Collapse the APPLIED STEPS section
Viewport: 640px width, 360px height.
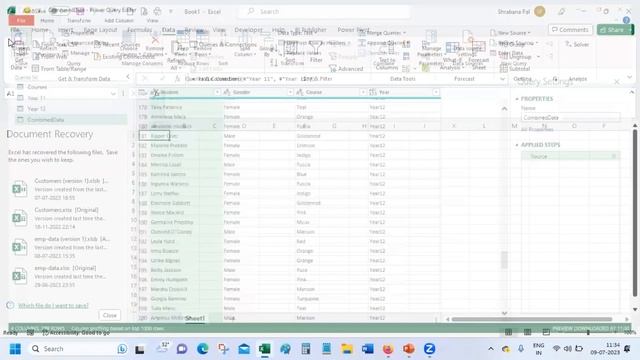tap(517, 145)
